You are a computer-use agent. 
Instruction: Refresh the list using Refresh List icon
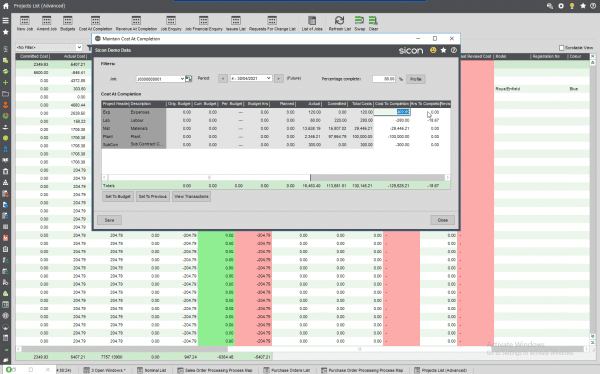coord(339,23)
